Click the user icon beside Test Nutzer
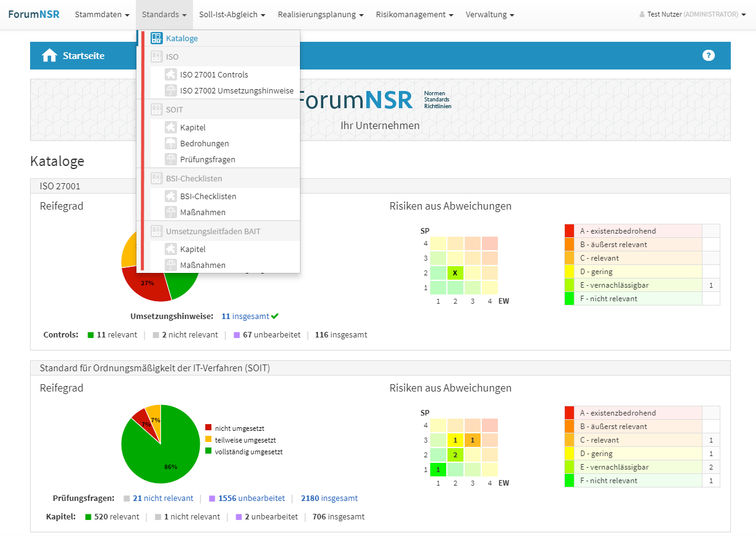This screenshot has width=756, height=536. pyautogui.click(x=642, y=15)
